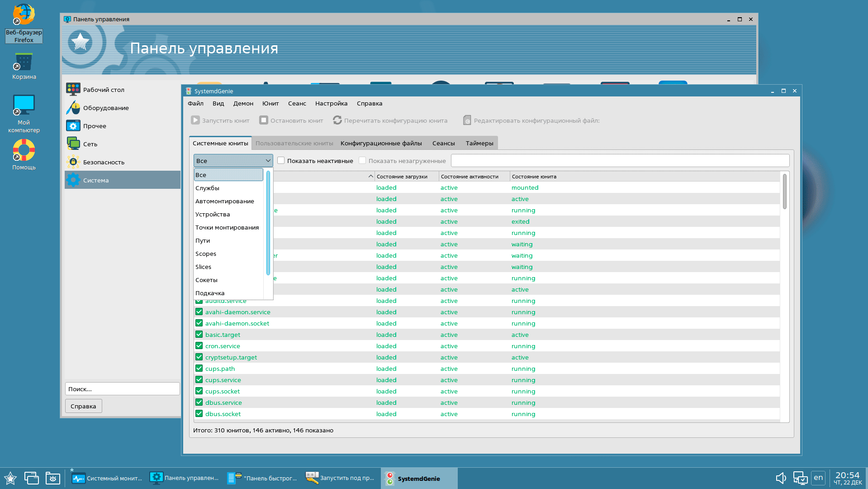Open the Демон menu
Image resolution: width=868 pixels, height=489 pixels.
pos(243,104)
